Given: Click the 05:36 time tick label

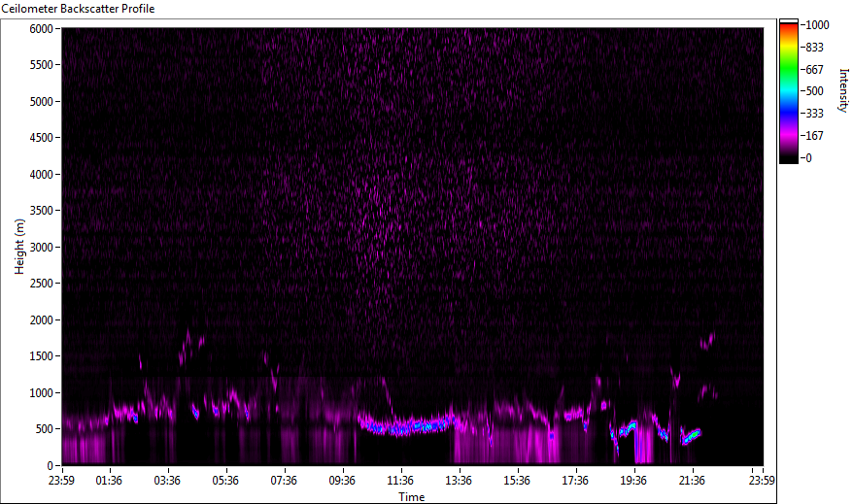Looking at the screenshot, I should coord(225,481).
